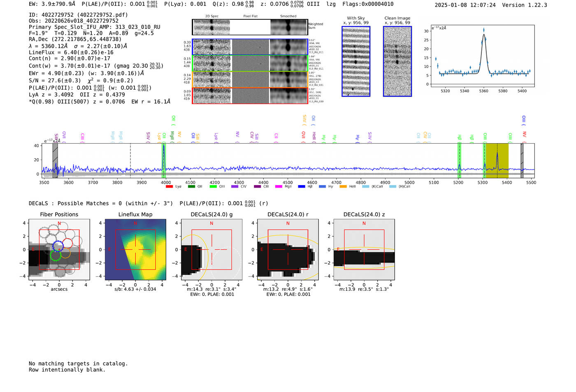Select the red-bordered 2D spectrum fiber row
The height and width of the screenshot is (392, 576).
tap(250, 95)
